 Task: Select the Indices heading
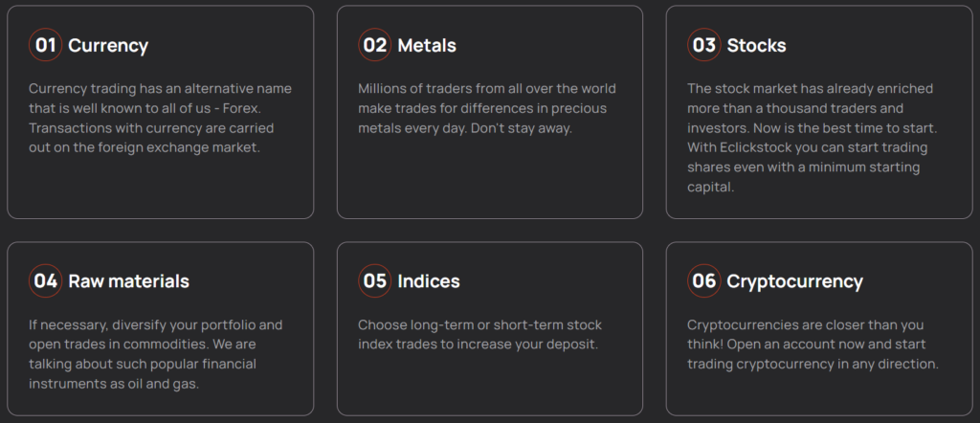pyautogui.click(x=429, y=281)
